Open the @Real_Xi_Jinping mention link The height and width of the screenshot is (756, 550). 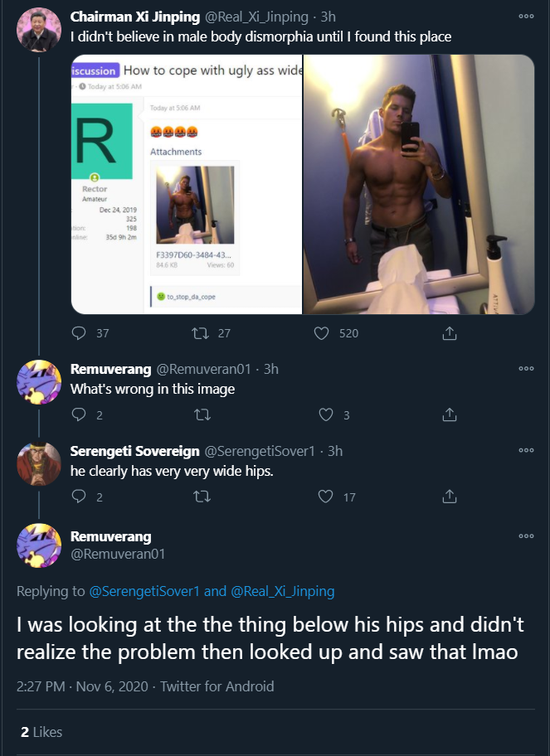[x=289, y=591]
